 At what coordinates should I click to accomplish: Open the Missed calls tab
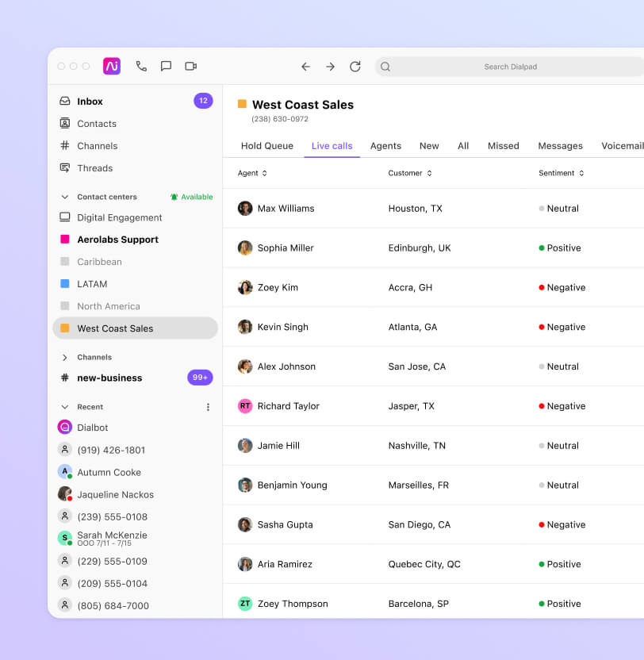tap(503, 146)
